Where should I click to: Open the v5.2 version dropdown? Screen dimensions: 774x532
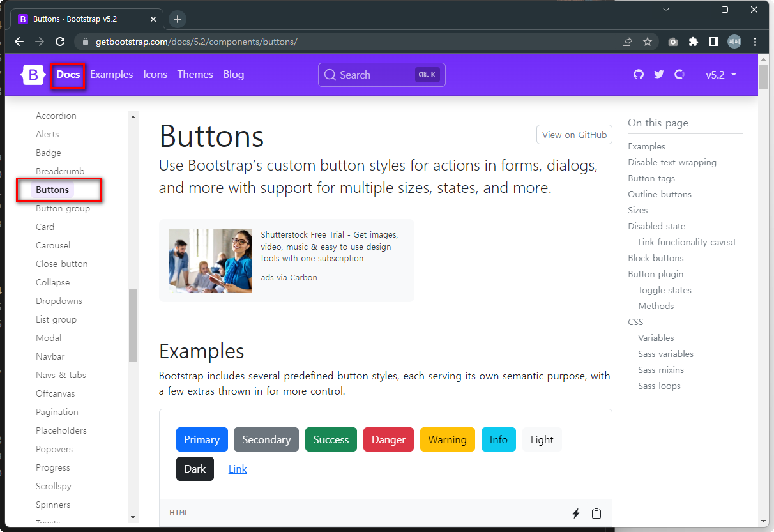(721, 75)
